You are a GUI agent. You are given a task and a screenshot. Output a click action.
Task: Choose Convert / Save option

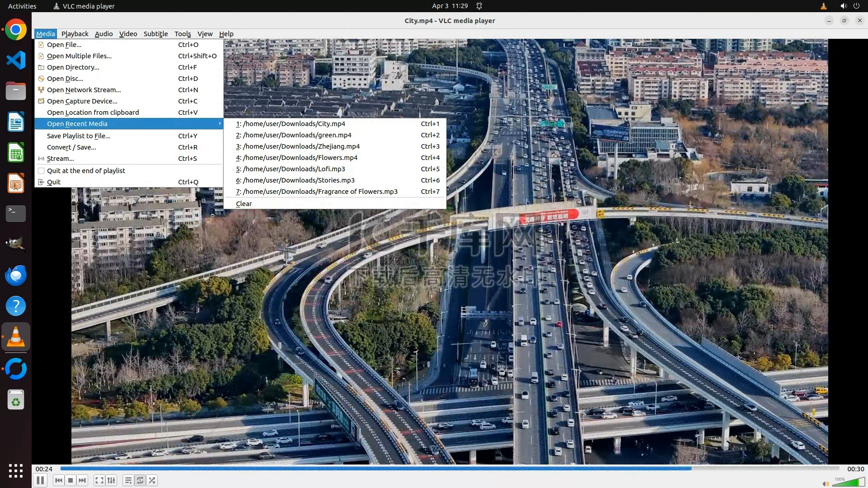71,147
